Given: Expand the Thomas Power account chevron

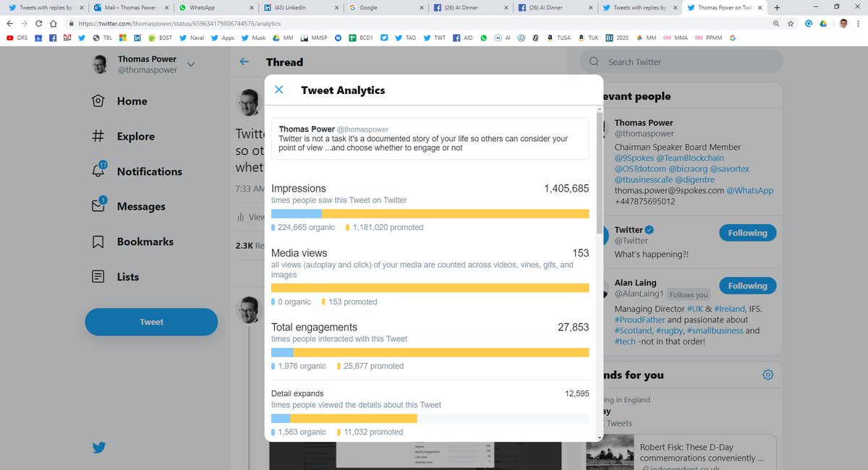Looking at the screenshot, I should [x=191, y=64].
